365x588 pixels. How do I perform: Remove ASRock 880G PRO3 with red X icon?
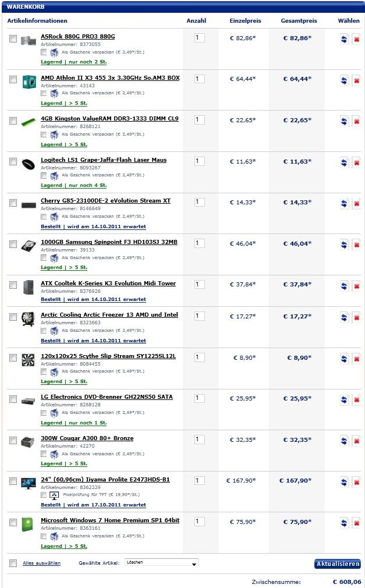(356, 39)
